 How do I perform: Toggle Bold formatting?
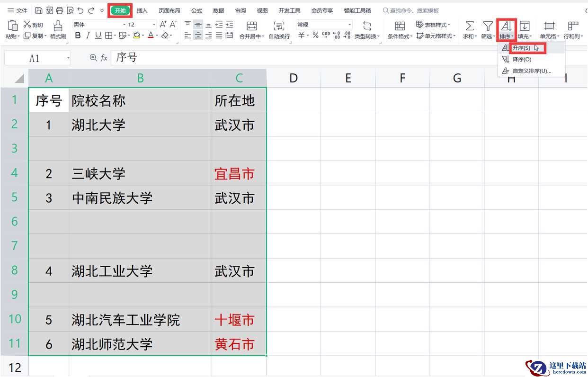pos(78,36)
